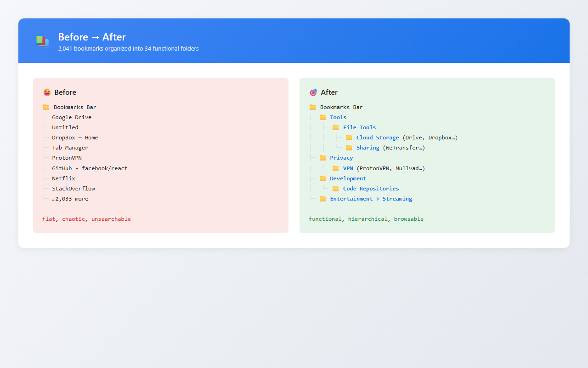Click the target emoji beside After

tap(313, 92)
